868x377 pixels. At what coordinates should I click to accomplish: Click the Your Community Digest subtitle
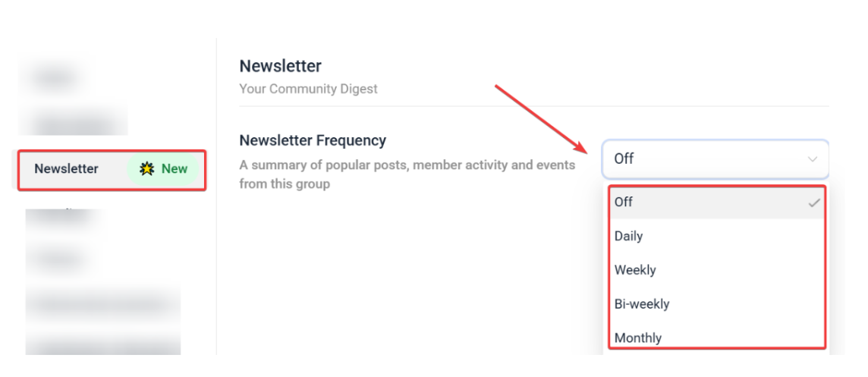[308, 89]
